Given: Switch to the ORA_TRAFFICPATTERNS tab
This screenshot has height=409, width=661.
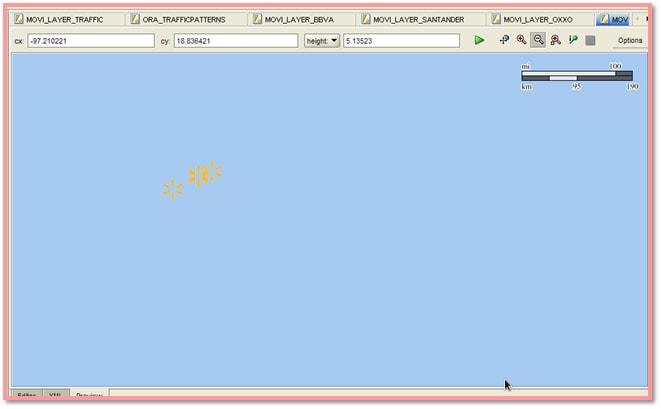Looking at the screenshot, I should (x=184, y=19).
